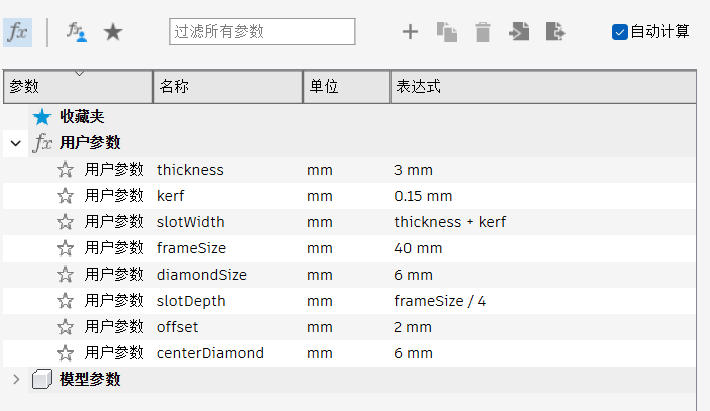Toggle favorite star for centerDiamond
Viewport: 710px width, 411px height.
coord(66,353)
